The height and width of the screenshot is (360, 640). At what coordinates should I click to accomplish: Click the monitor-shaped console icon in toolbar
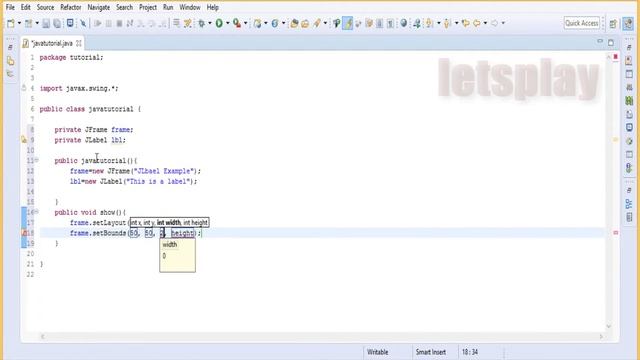coord(70,23)
